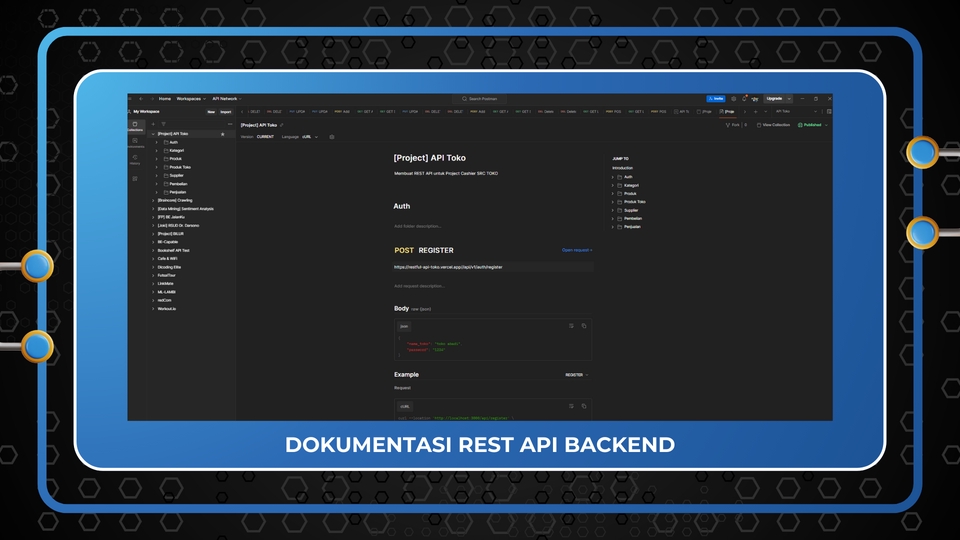Click the blue Invite button
960x540 pixels.
click(716, 99)
